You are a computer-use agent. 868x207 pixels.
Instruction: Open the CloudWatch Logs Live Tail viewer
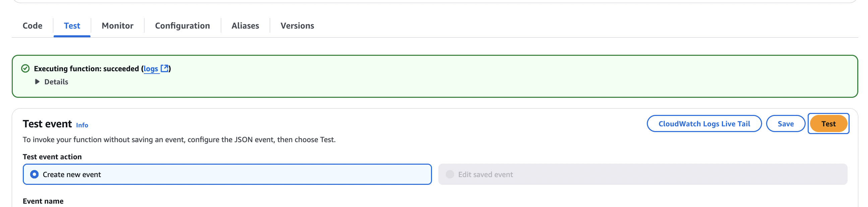(x=704, y=124)
